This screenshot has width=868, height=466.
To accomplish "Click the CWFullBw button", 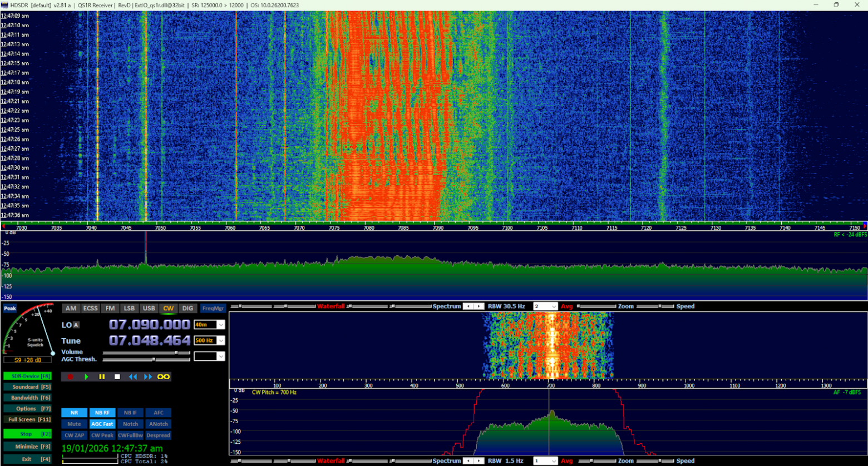I will (x=130, y=435).
